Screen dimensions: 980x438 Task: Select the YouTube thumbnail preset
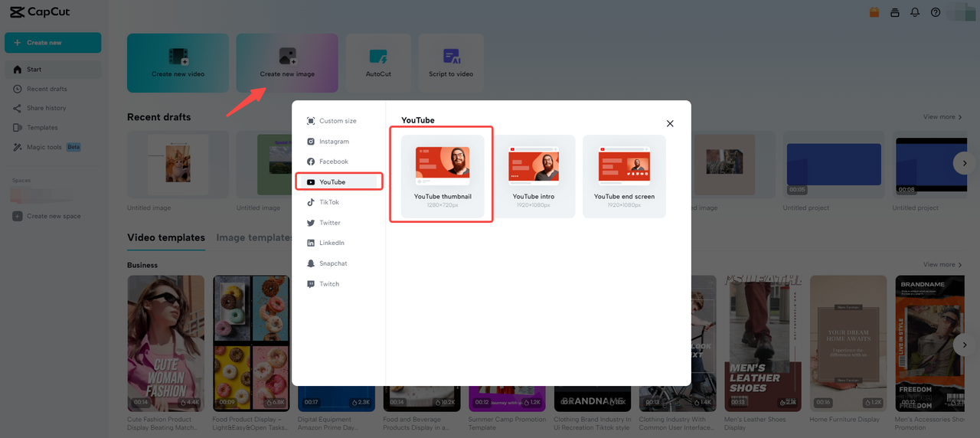tap(443, 177)
